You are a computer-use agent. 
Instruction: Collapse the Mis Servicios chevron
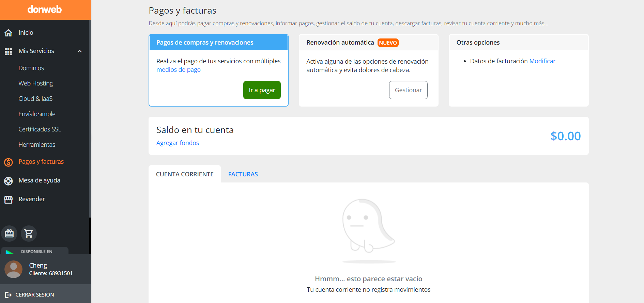(x=80, y=51)
